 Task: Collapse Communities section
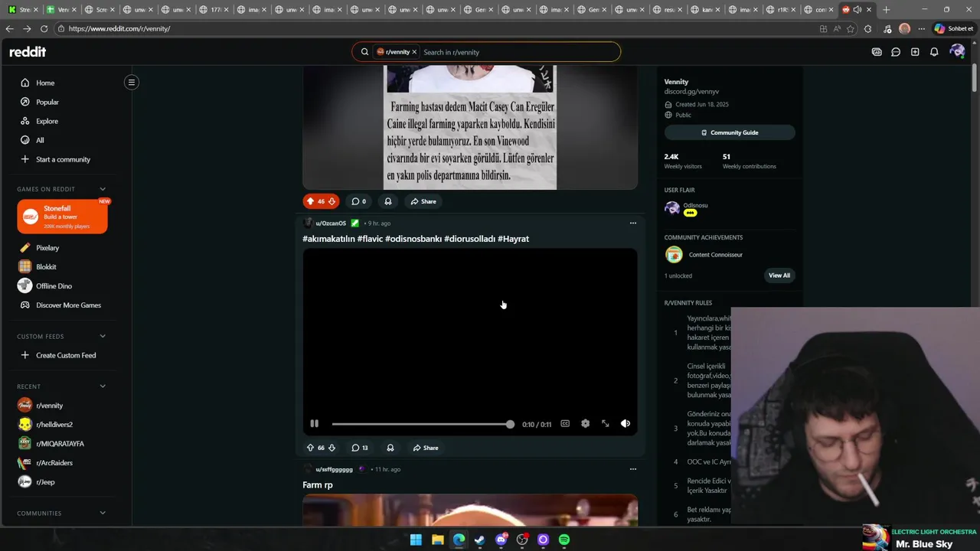[103, 513]
